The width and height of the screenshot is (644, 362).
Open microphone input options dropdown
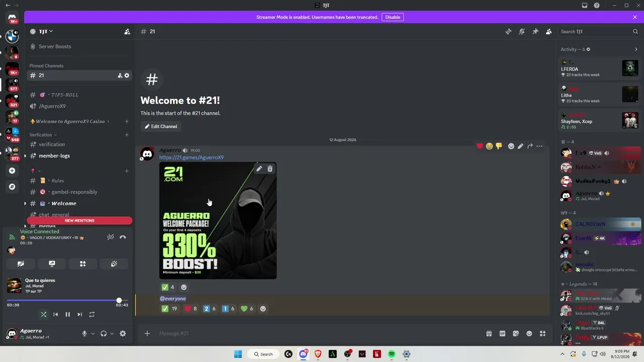tap(93, 333)
